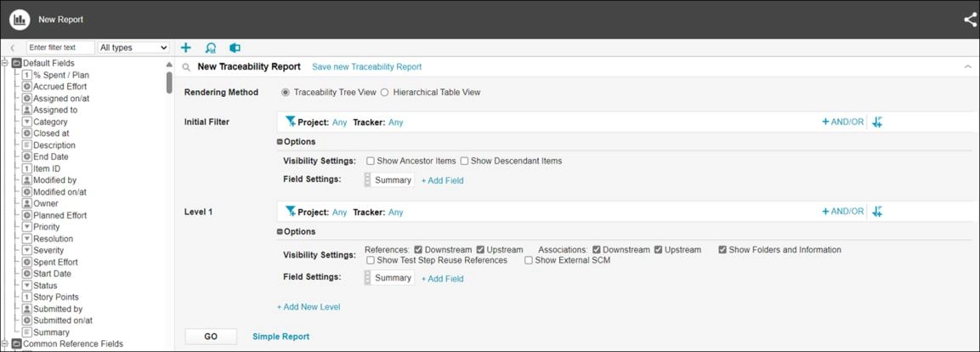Click drag handle of Level 1 Summary field

[x=367, y=277]
